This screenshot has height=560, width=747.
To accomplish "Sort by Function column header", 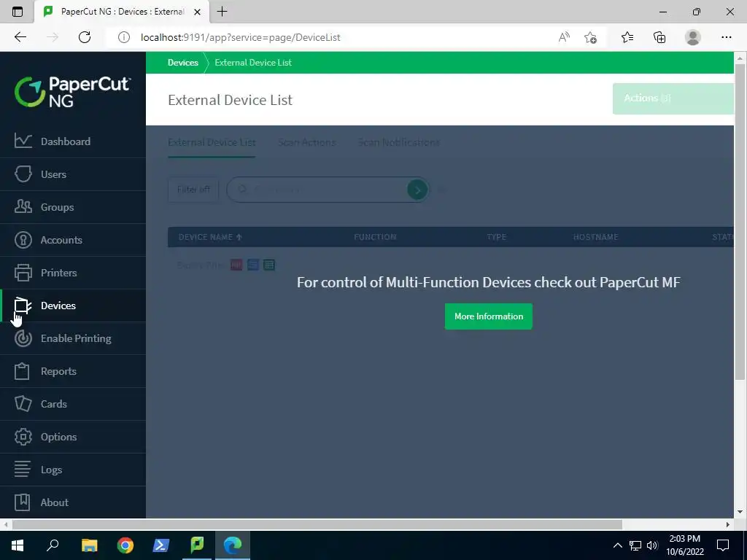I will point(375,237).
